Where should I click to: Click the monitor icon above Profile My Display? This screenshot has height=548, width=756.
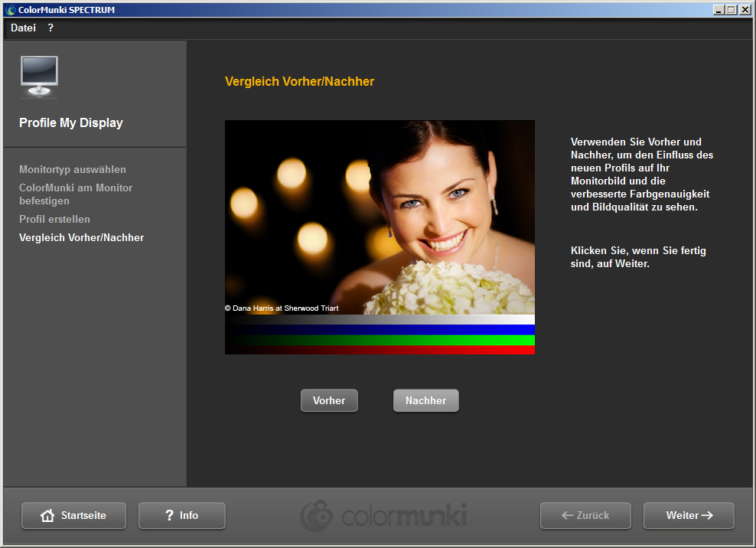tap(40, 77)
